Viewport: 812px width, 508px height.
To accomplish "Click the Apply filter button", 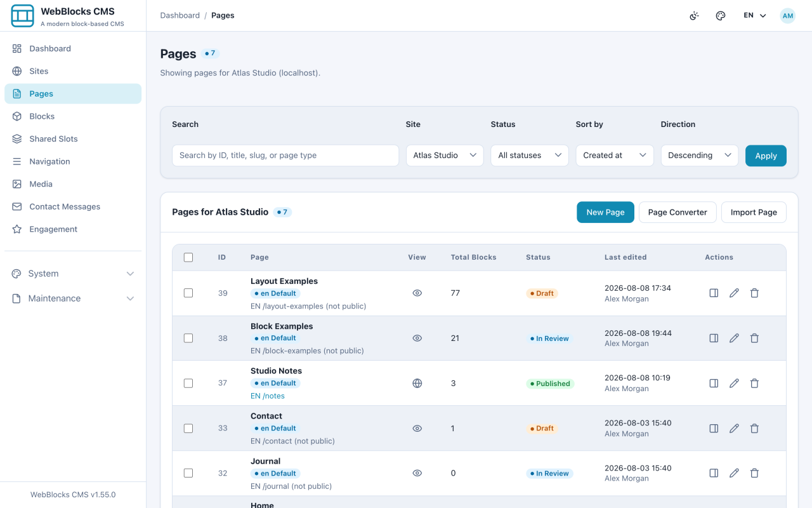I will 766,156.
